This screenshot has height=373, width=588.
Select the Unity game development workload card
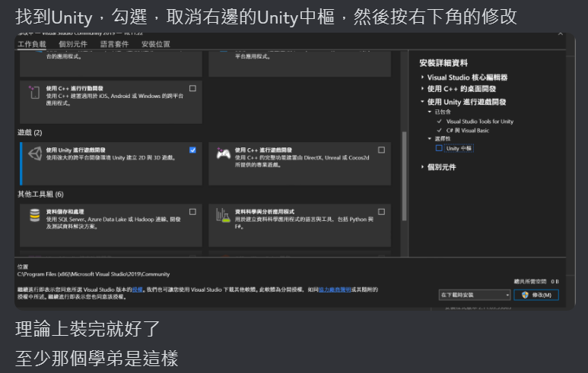click(x=111, y=163)
